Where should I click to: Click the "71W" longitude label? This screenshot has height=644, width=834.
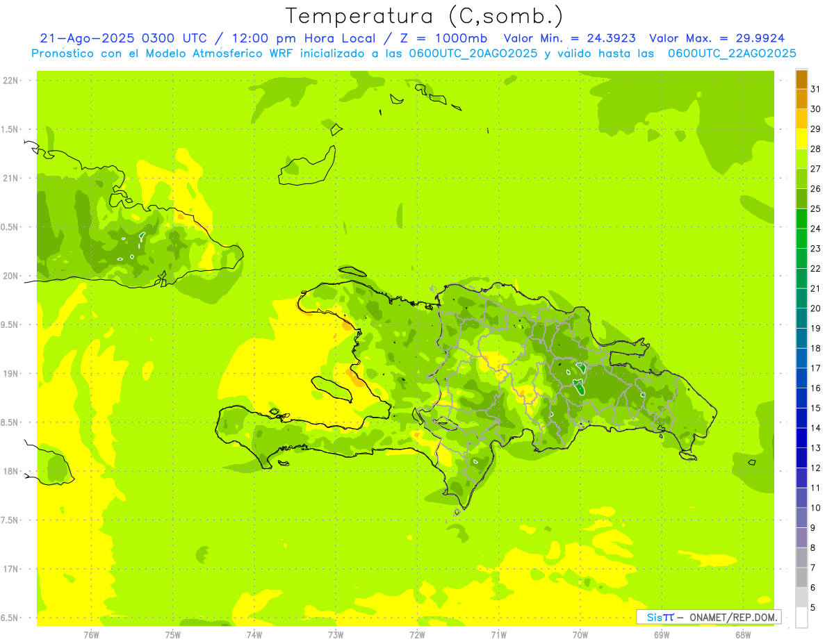pyautogui.click(x=498, y=635)
